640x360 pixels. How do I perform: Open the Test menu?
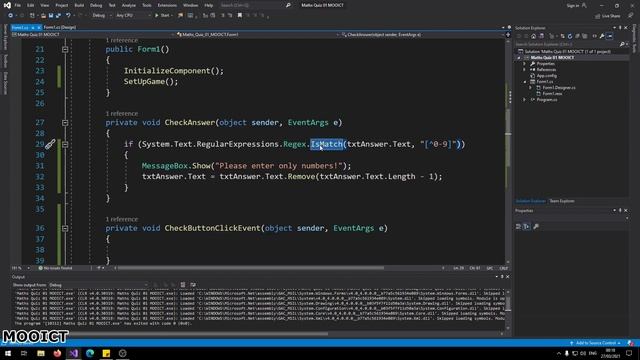112,5
